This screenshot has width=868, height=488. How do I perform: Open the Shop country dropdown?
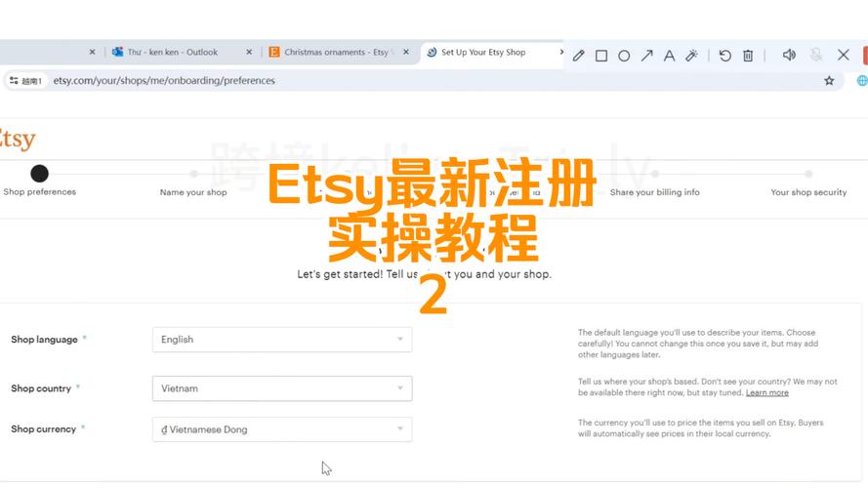(x=282, y=388)
